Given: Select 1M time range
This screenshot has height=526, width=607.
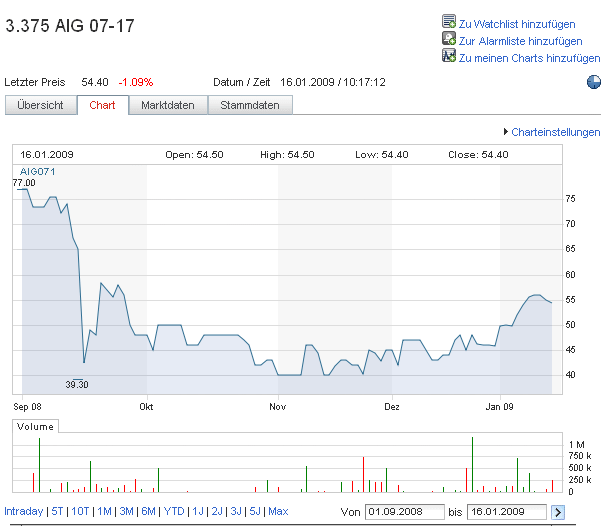Looking at the screenshot, I should click(105, 511).
